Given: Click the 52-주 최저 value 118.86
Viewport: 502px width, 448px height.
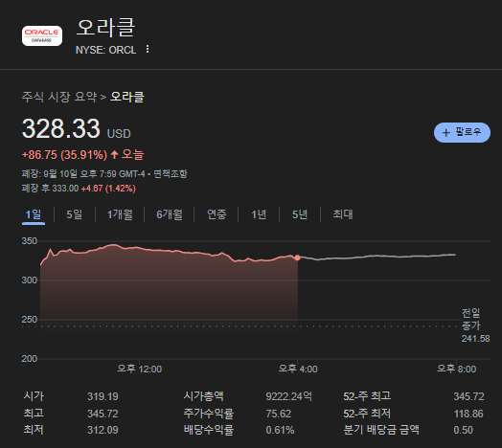Looking at the screenshot, I should tap(468, 414).
